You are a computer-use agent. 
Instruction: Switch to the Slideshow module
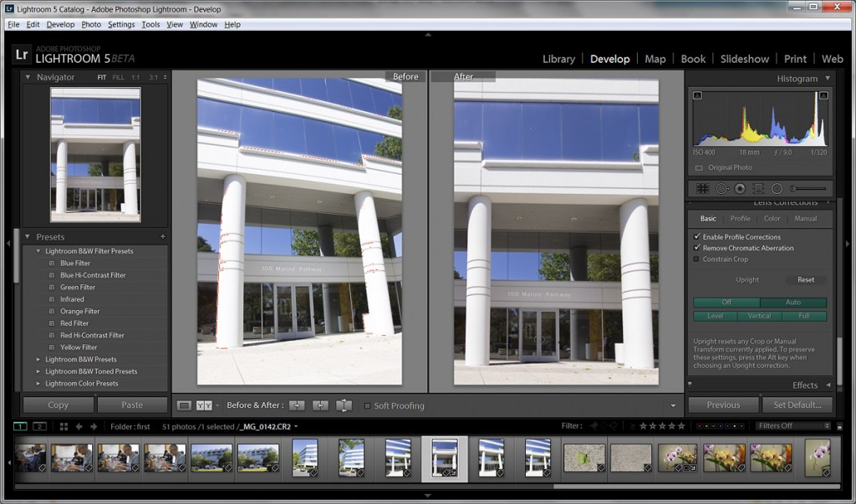pyautogui.click(x=745, y=59)
